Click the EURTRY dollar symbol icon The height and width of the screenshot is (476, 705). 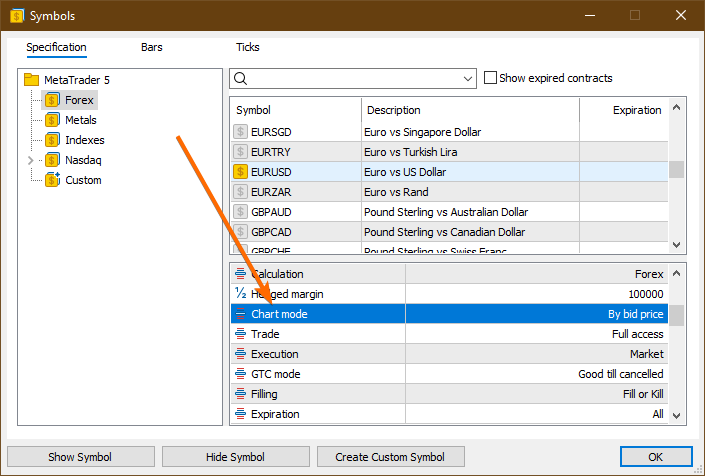point(241,152)
